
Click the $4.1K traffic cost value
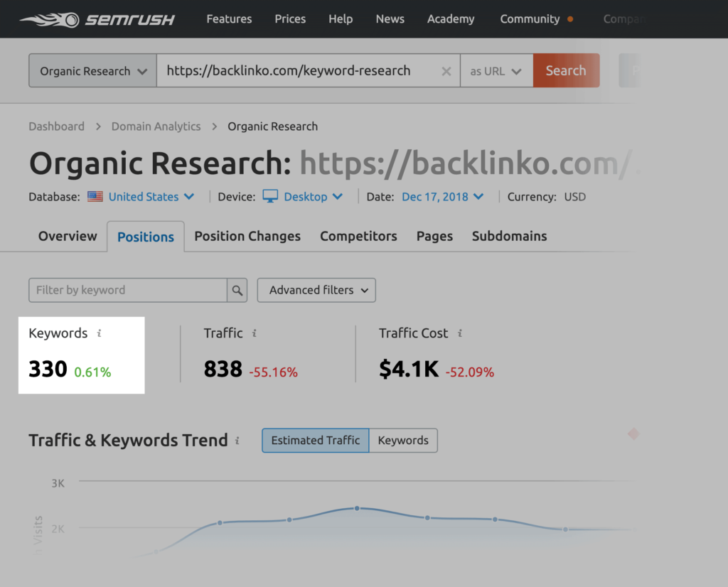[409, 370]
